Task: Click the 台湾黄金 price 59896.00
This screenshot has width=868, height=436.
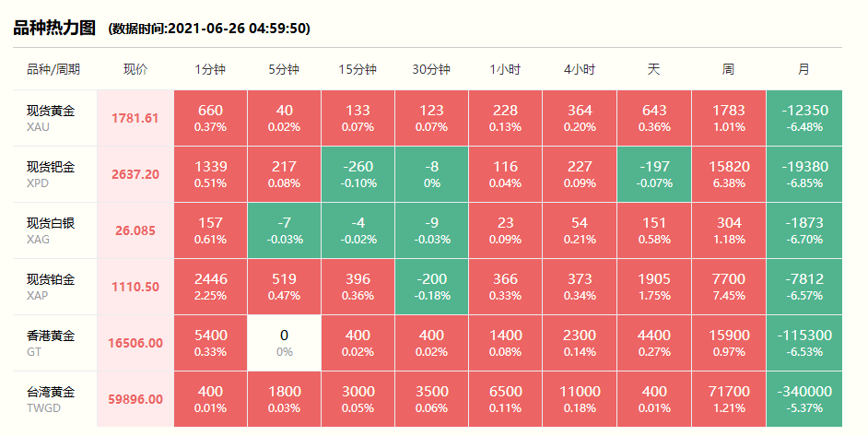Action: click(x=135, y=399)
